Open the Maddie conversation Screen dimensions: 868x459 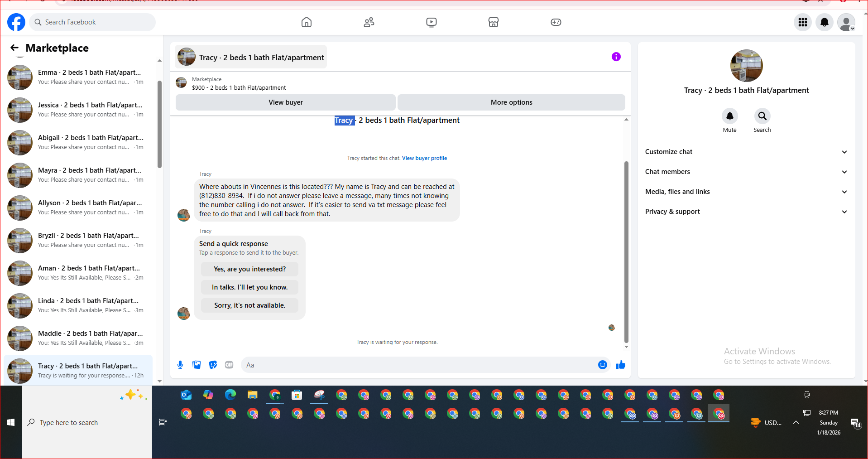[x=78, y=338]
